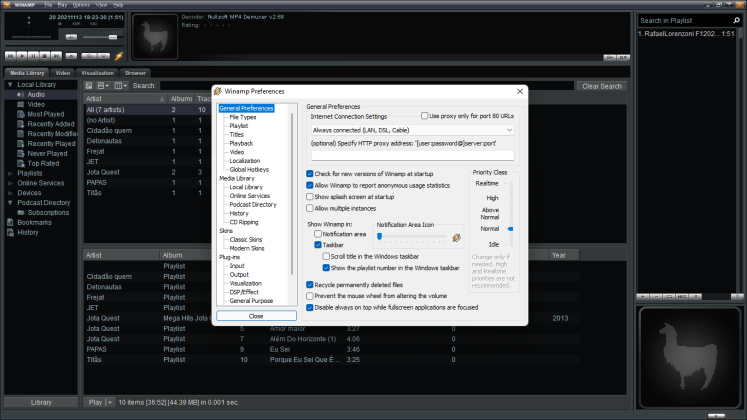The height and width of the screenshot is (420, 747).
Task: Stop playback with the Stop button
Action: point(45,56)
